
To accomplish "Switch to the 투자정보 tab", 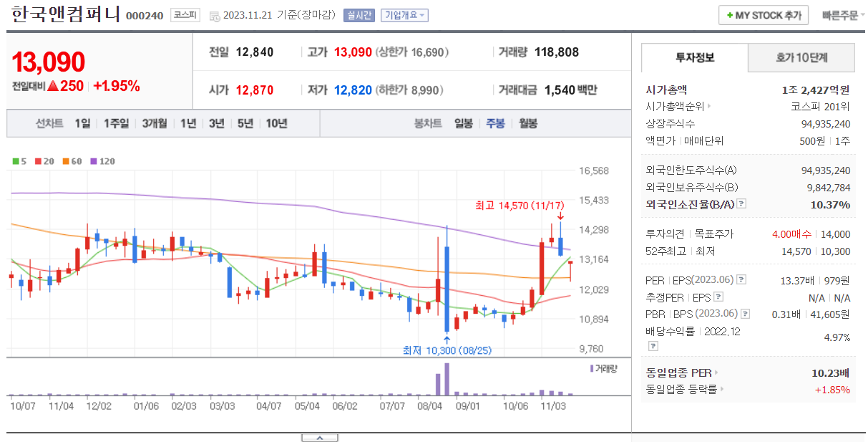I will [x=694, y=57].
